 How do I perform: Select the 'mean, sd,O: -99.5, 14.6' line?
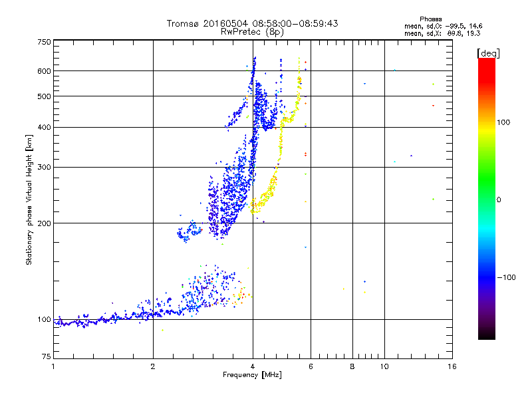pyautogui.click(x=443, y=26)
